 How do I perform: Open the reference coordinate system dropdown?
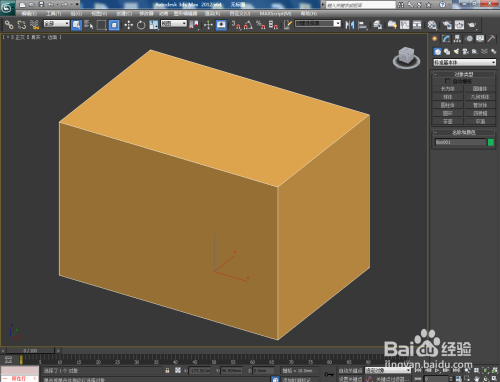tap(174, 24)
